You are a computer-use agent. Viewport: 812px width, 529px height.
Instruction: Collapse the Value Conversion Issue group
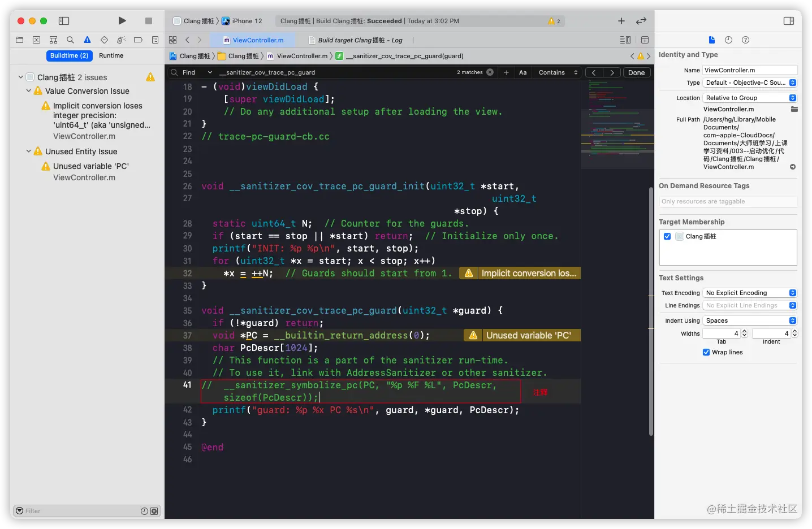[29, 90]
